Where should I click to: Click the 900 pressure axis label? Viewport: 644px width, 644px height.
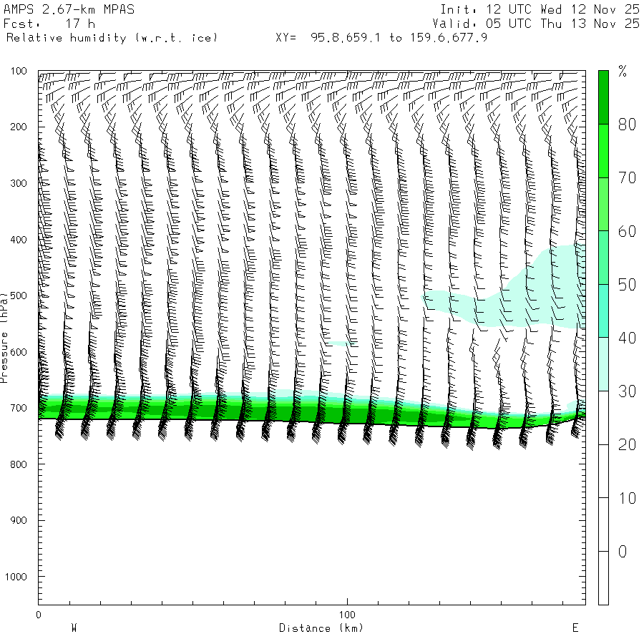click(19, 520)
